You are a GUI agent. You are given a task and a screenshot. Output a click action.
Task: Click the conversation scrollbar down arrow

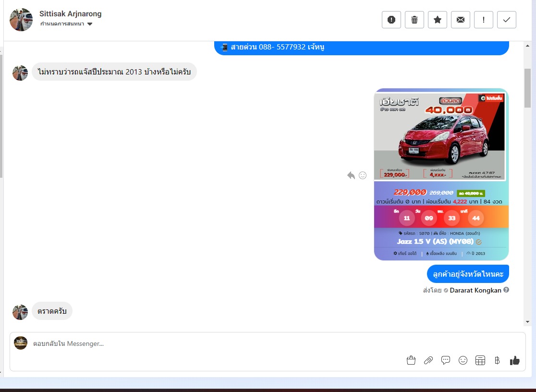coord(527,322)
